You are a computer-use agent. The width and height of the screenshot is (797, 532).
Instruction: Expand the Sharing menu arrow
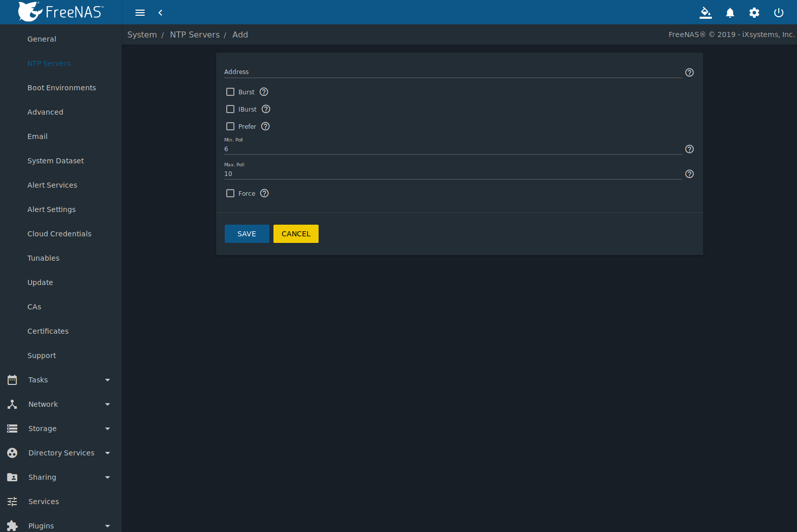pos(108,477)
